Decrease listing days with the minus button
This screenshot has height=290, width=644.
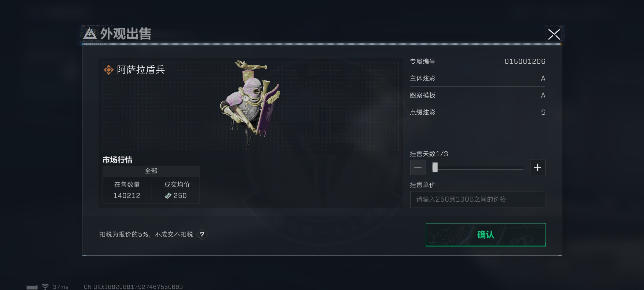[x=418, y=168]
